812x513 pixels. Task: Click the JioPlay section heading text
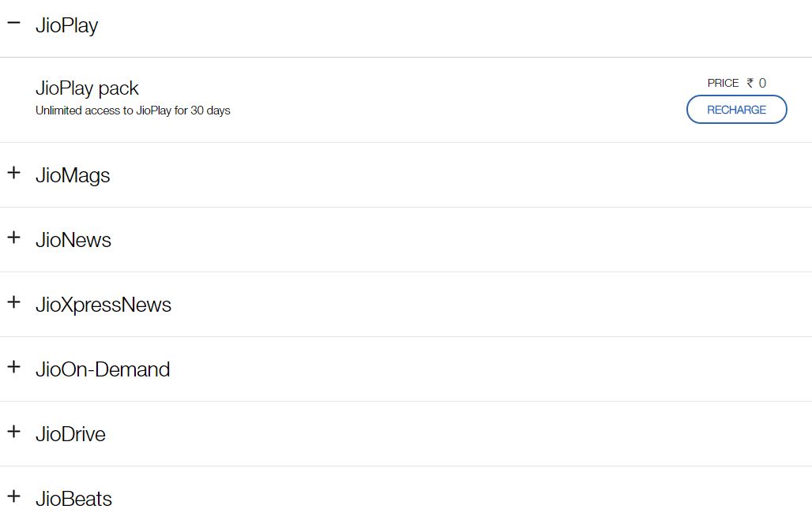[67, 25]
